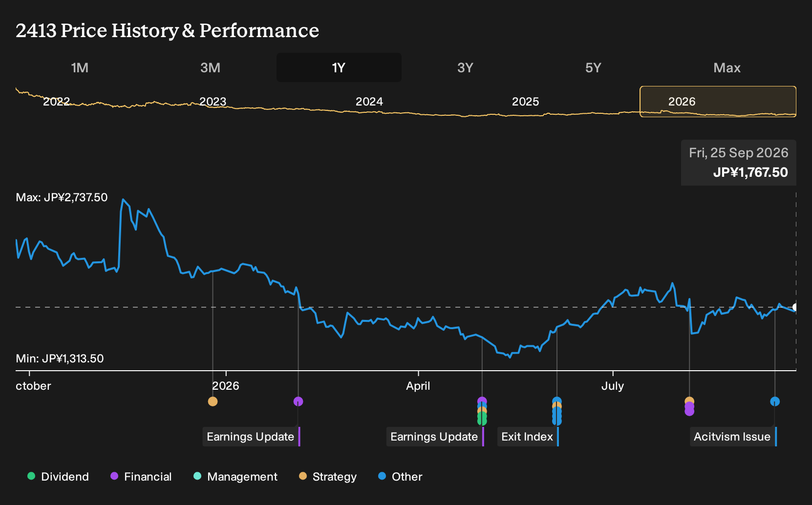This screenshot has width=812, height=505.
Task: Click the 2413 Price History & Performance heading
Action: (168, 30)
